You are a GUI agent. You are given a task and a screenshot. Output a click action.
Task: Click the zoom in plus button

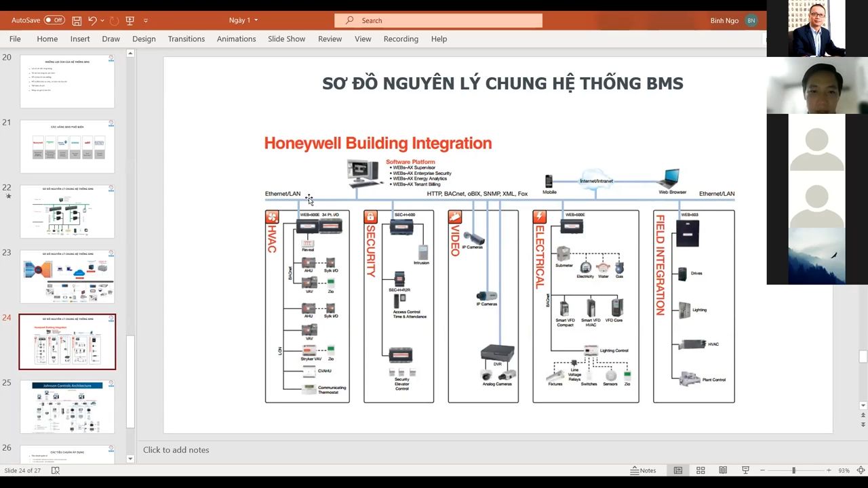[x=828, y=470]
